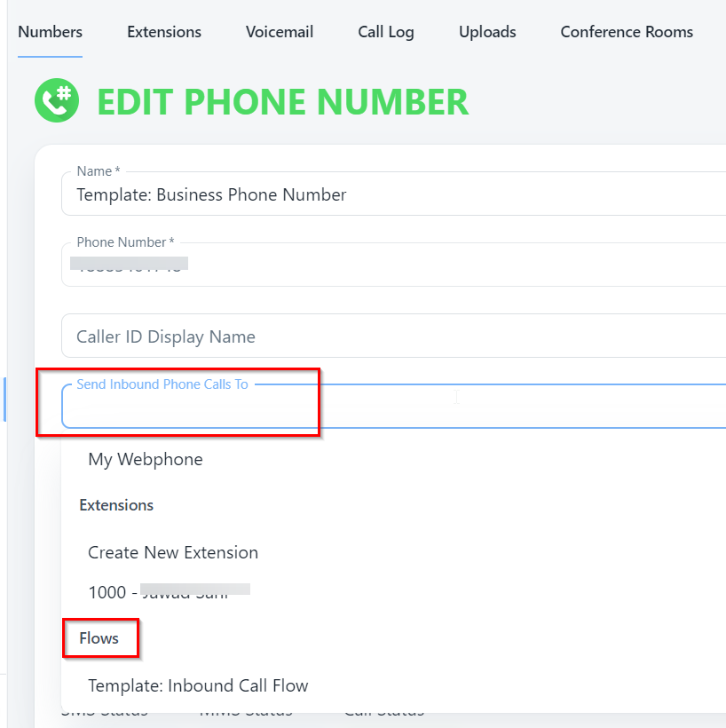Viewport: 726px width, 728px height.
Task: Click the Call Status label below dropdown
Action: (x=383, y=711)
